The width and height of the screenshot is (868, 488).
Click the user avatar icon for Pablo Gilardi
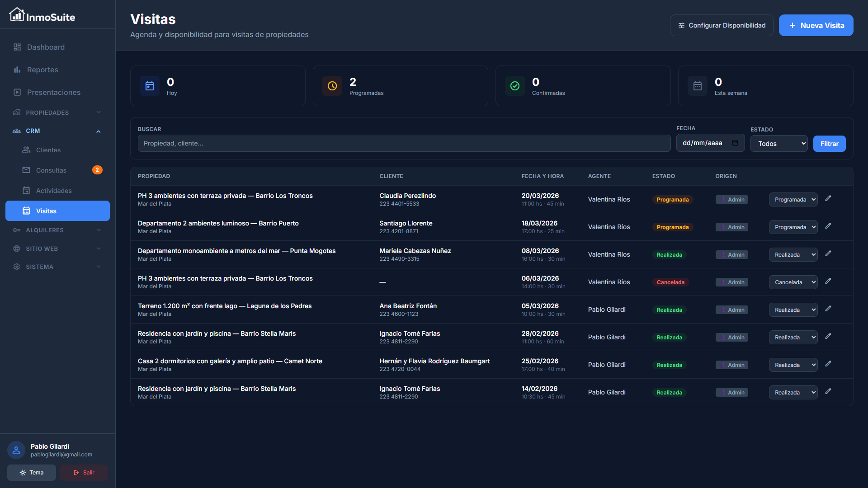(16, 450)
